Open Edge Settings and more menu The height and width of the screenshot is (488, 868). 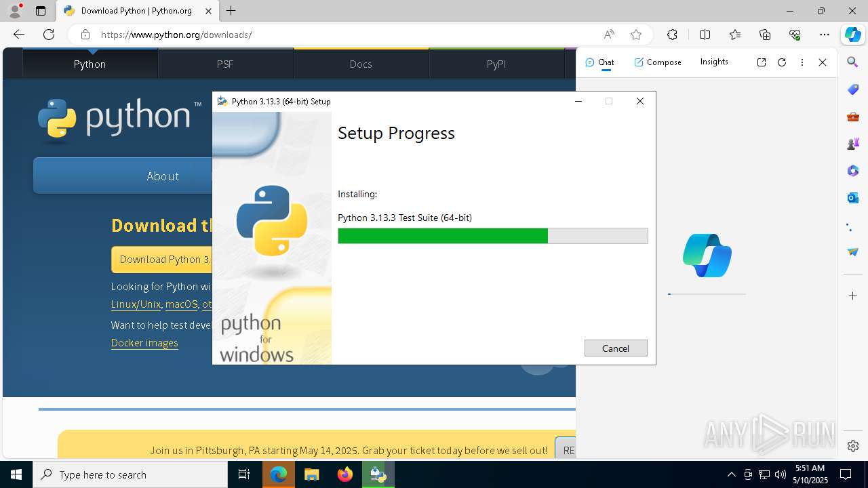point(825,35)
